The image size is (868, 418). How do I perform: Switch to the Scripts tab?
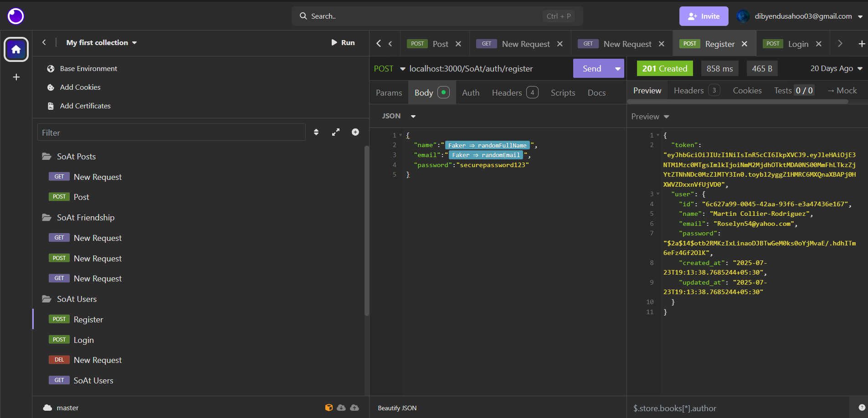click(x=563, y=93)
